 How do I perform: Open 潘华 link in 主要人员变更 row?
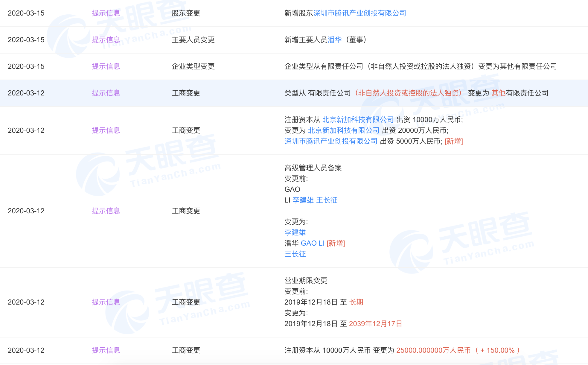tap(335, 40)
